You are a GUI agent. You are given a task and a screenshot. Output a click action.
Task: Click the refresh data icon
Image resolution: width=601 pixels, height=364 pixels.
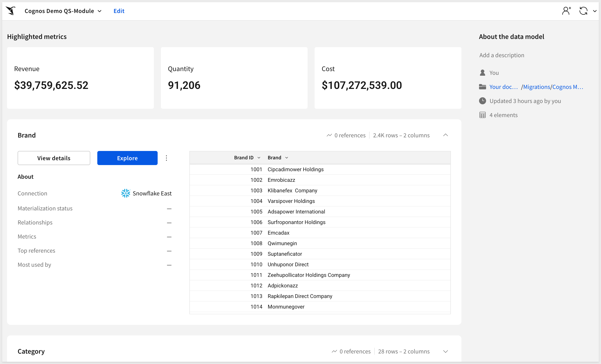point(583,11)
